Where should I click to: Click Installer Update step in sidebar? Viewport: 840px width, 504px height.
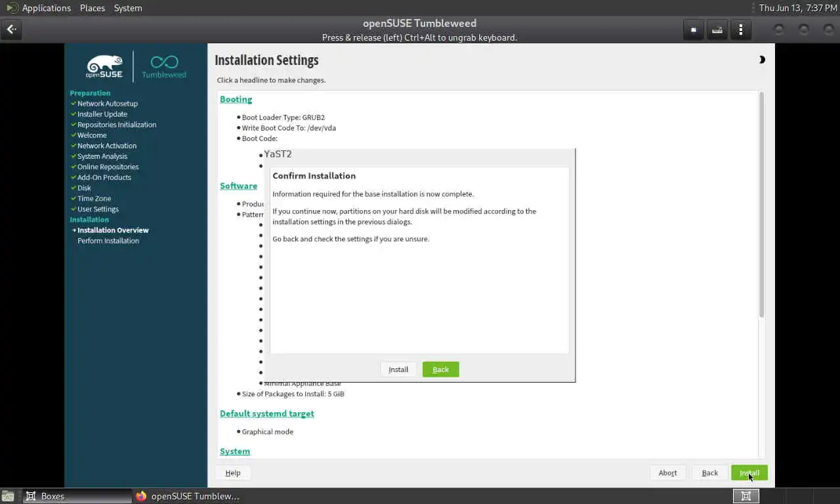tap(102, 114)
